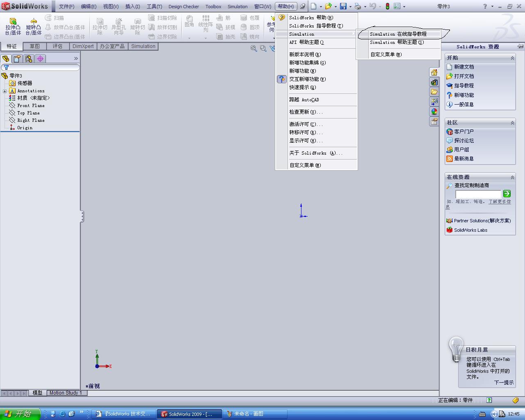Open the Simulation submenu in the Help menu
Viewport: 525px width, 420px height.
[x=316, y=34]
